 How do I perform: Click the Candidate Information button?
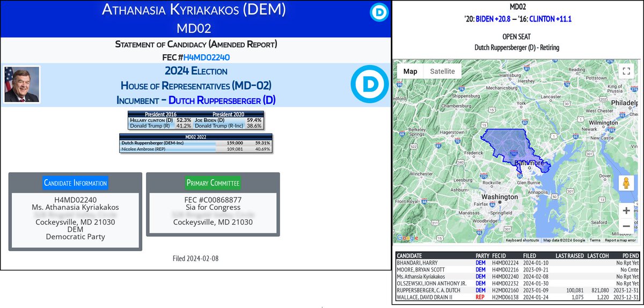click(75, 183)
